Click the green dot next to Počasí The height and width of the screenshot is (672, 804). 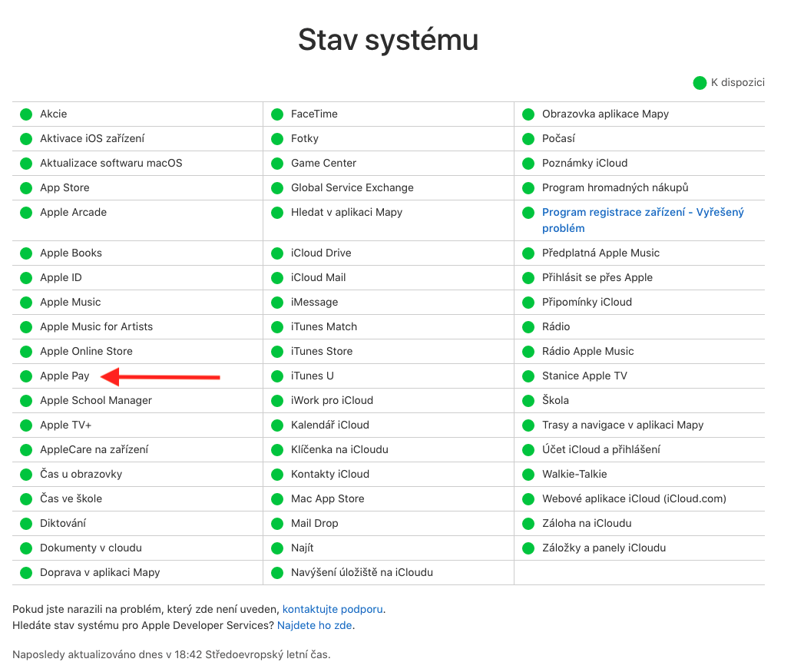pos(528,139)
